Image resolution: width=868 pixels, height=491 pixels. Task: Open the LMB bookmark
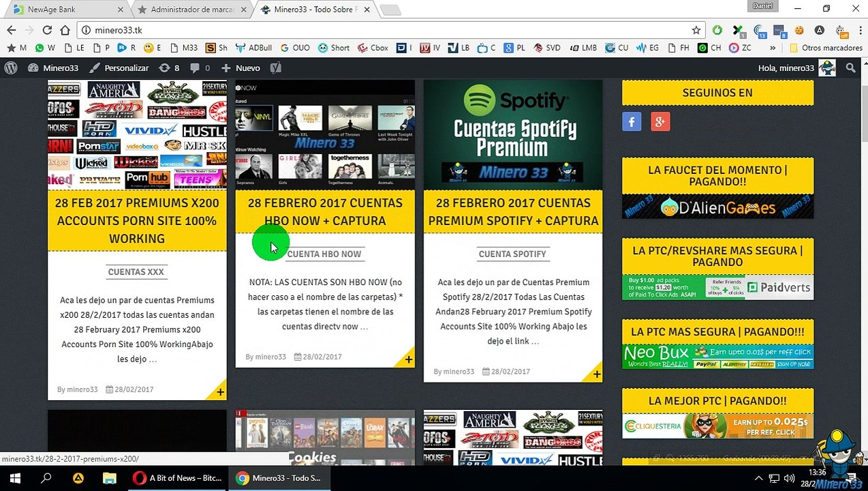583,48
